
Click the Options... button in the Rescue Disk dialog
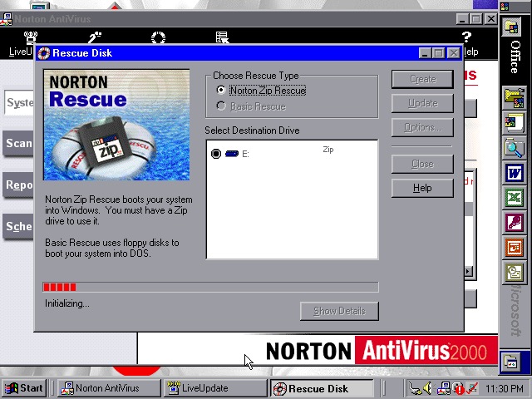(422, 127)
